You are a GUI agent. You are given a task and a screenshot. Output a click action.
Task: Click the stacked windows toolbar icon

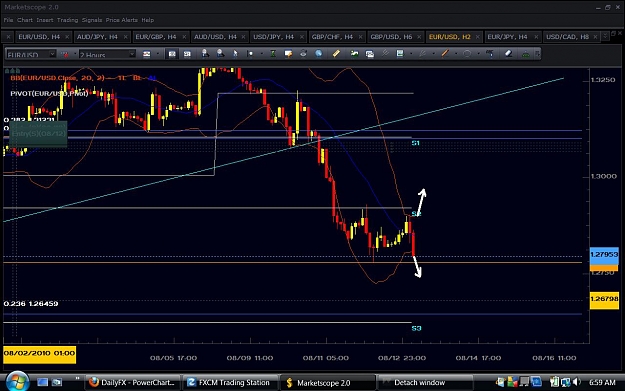coord(369,53)
